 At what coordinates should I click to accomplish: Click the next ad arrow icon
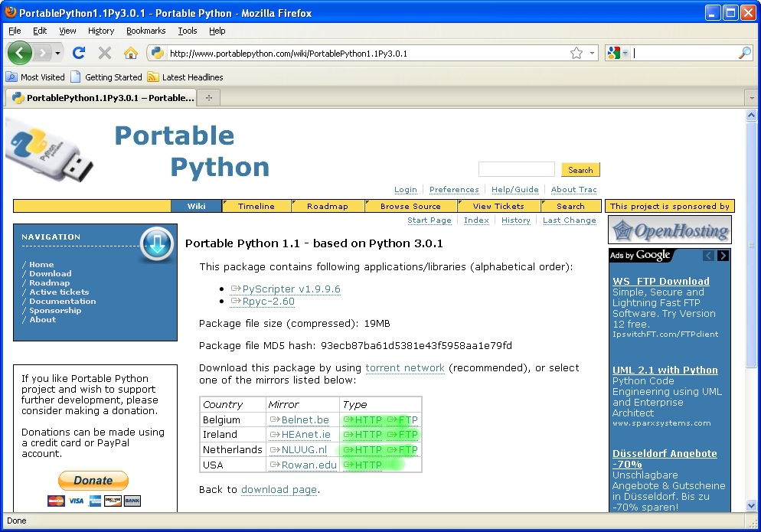pyautogui.click(x=723, y=256)
